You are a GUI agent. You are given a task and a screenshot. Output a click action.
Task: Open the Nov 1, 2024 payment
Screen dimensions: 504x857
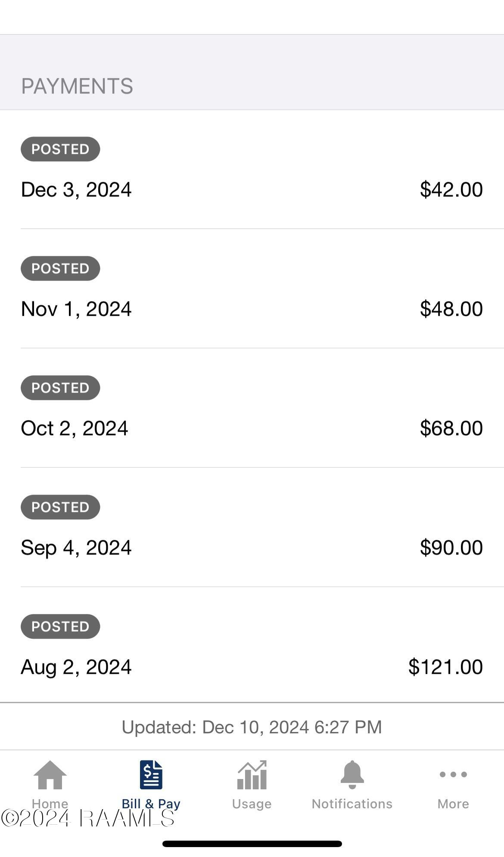pyautogui.click(x=76, y=309)
